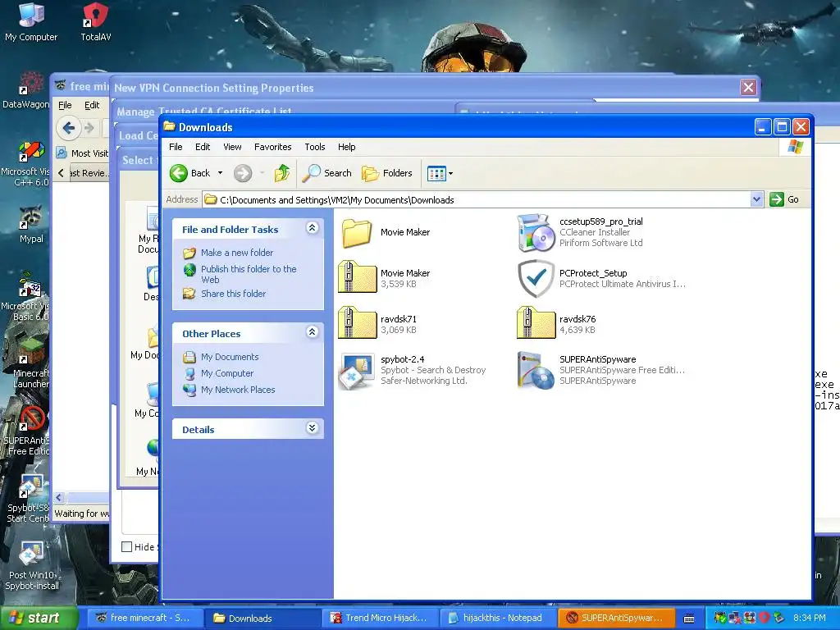Switch to Downloads taskbar button
The width and height of the screenshot is (840, 630).
(x=262, y=618)
